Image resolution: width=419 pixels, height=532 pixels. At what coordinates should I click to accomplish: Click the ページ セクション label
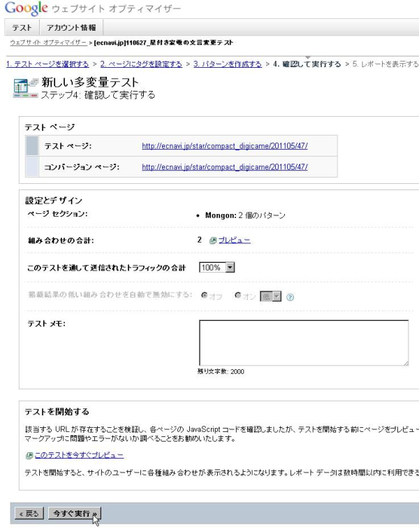(x=57, y=214)
